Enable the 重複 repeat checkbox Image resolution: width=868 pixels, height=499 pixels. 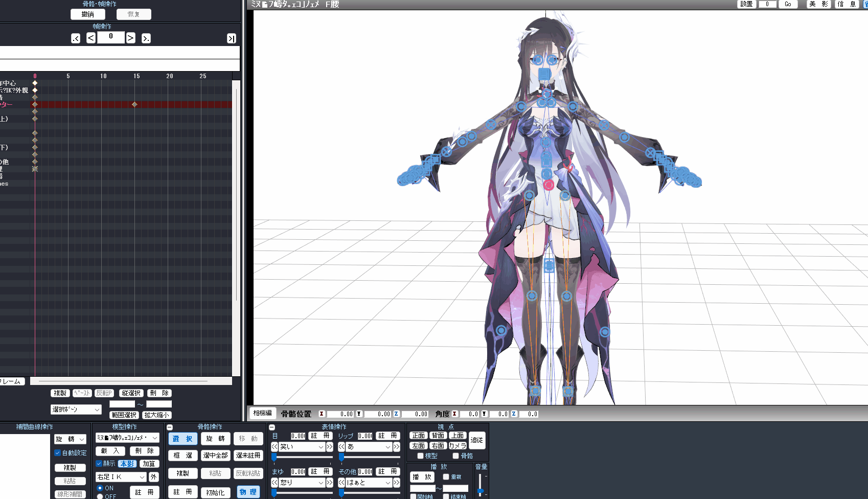pyautogui.click(x=446, y=477)
